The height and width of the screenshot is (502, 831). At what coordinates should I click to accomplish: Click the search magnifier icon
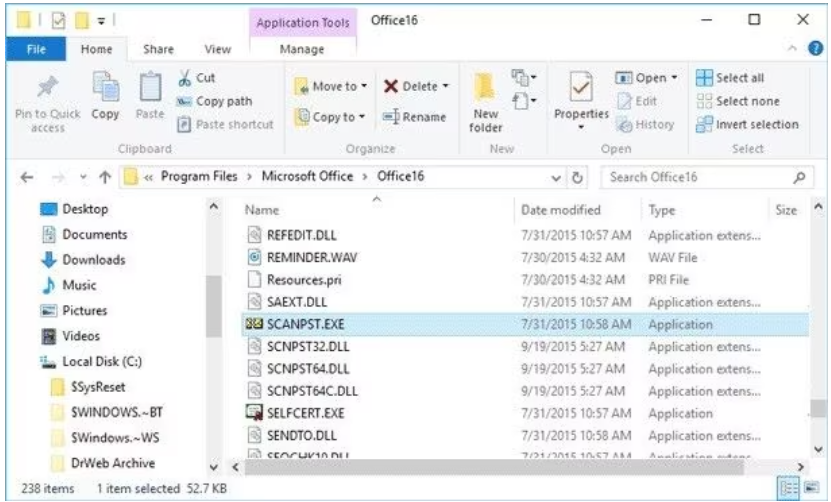coord(800,178)
